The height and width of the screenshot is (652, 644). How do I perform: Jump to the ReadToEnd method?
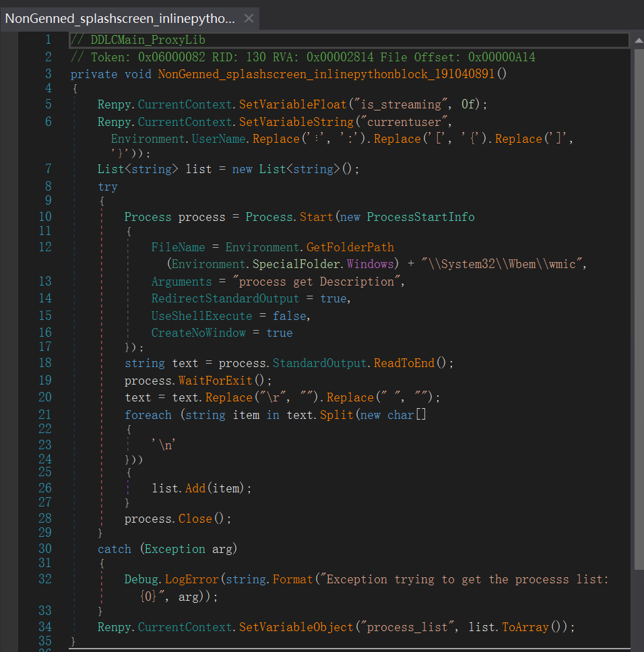(x=404, y=363)
